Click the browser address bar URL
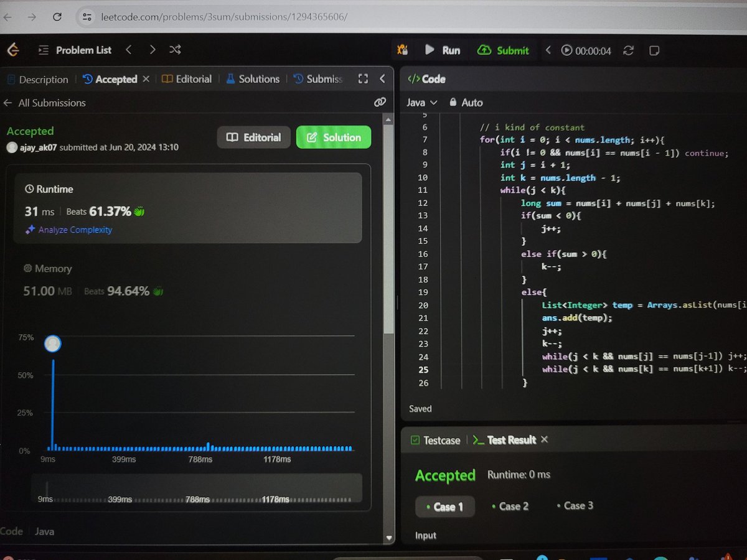The image size is (747, 560). (224, 17)
